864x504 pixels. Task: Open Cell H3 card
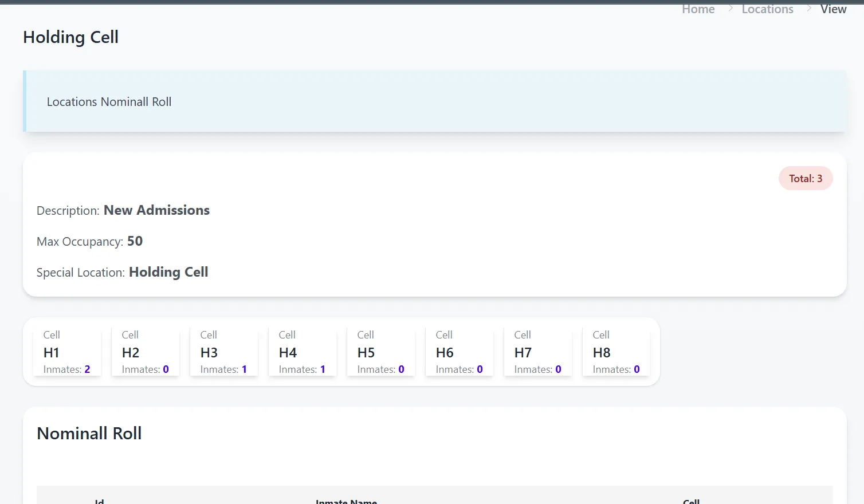[x=223, y=351]
